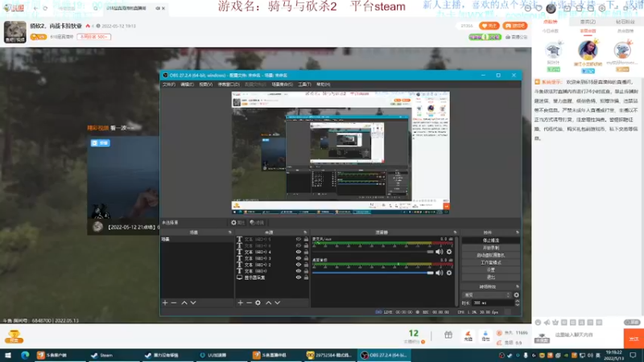Open the 渐变 transition dropdown
This screenshot has width=644, height=362.
[487, 294]
